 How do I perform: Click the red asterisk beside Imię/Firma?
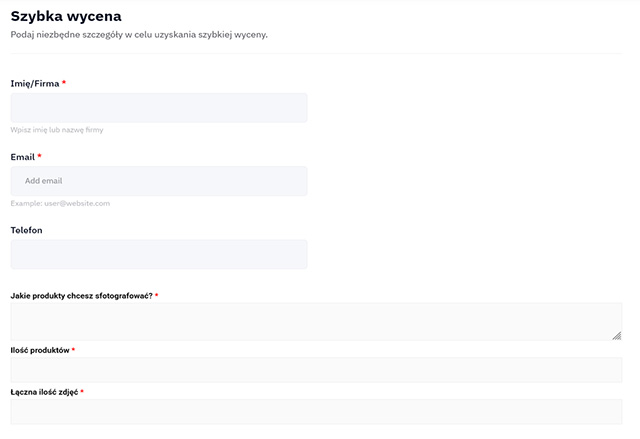pos(64,84)
